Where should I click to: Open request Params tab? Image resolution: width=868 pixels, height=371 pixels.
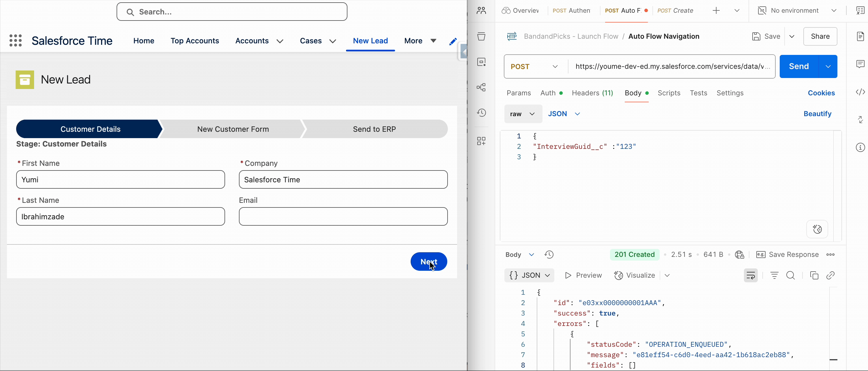[x=519, y=93]
